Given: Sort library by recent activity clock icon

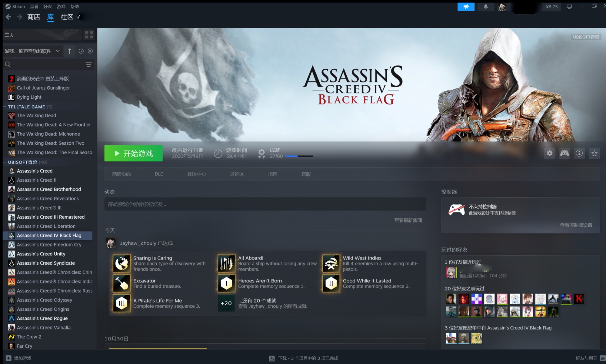Looking at the screenshot, I should point(81,51).
